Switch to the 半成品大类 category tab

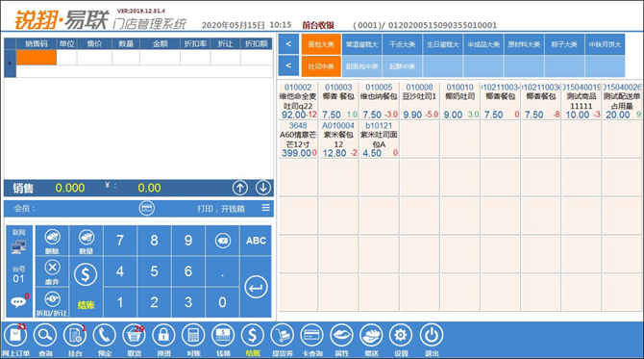483,44
